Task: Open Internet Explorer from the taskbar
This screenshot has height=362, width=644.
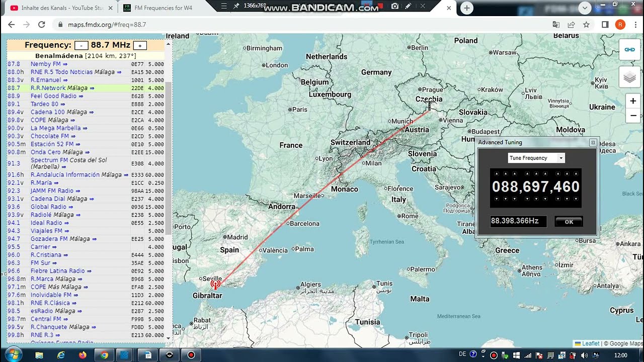Action: tap(61, 355)
